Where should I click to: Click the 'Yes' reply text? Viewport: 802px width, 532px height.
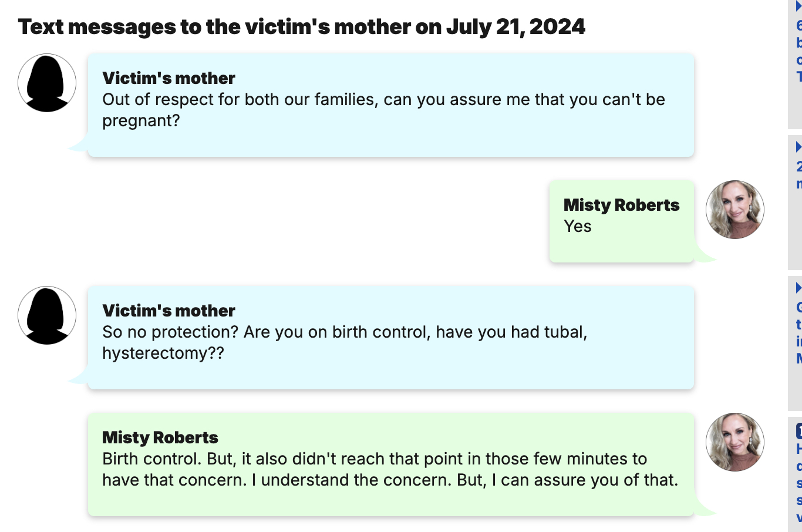(578, 226)
